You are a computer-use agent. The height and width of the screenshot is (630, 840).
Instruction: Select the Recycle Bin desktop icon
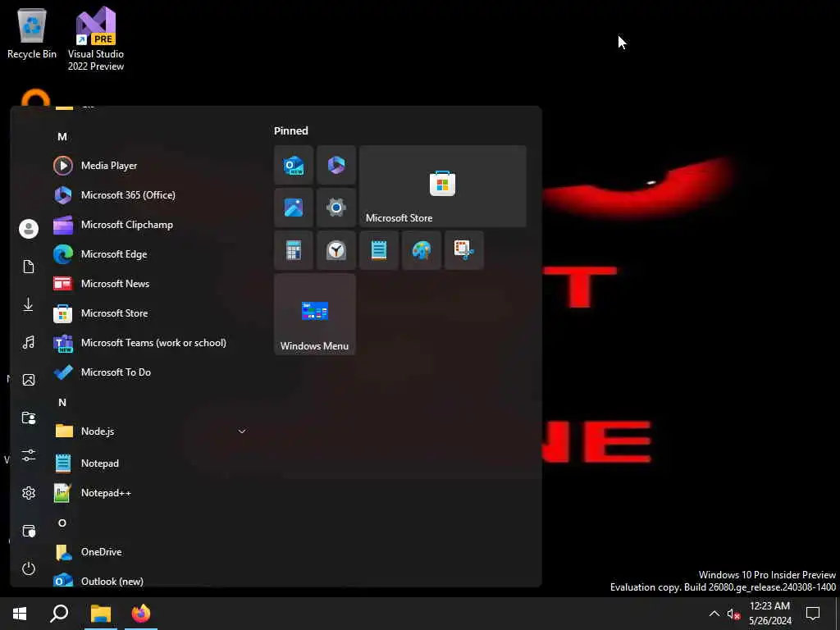click(x=32, y=33)
